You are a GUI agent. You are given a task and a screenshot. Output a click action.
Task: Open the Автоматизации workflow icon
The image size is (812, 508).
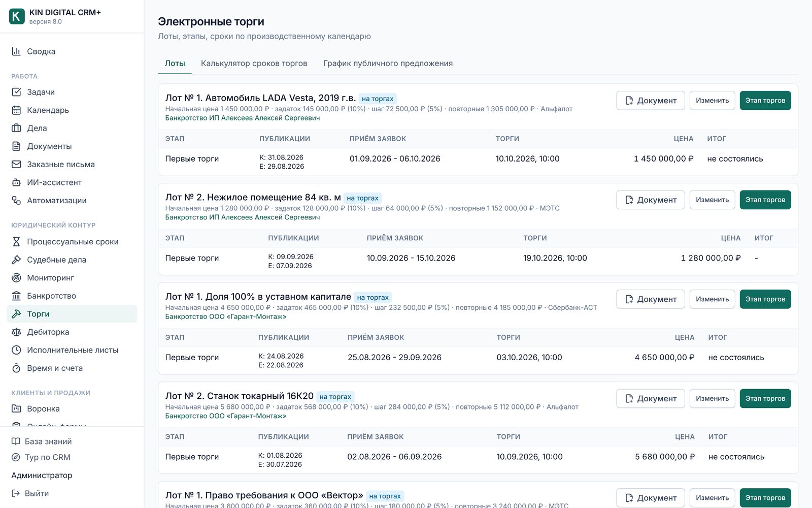[16, 200]
